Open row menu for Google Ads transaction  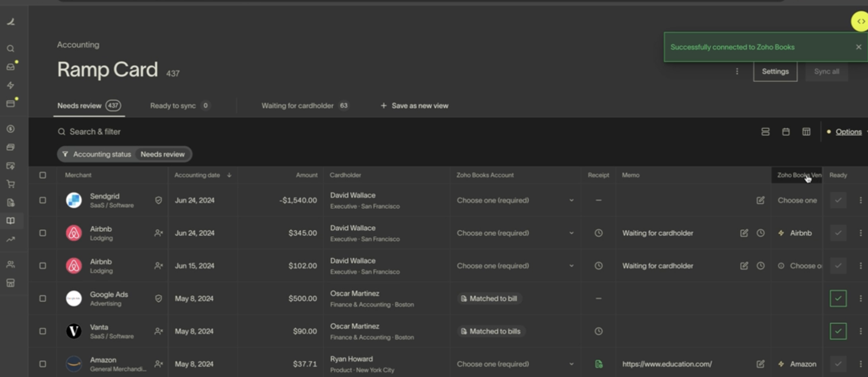pos(860,298)
